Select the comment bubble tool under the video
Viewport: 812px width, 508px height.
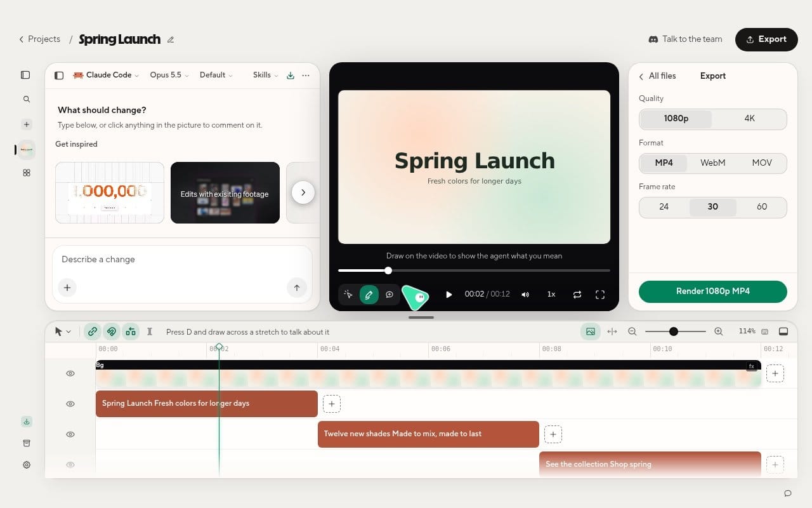coord(390,295)
